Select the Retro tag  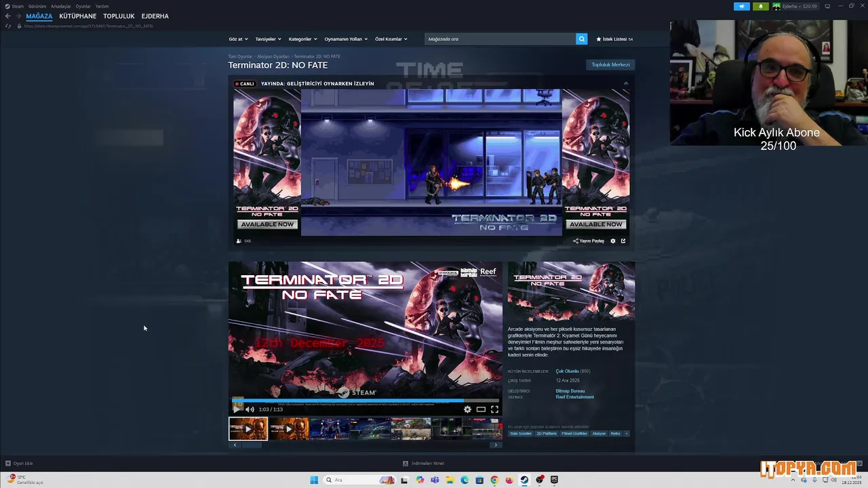tap(616, 434)
